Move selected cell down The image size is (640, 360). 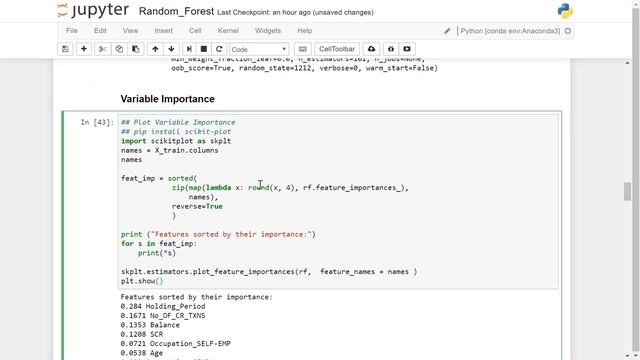coord(171,49)
